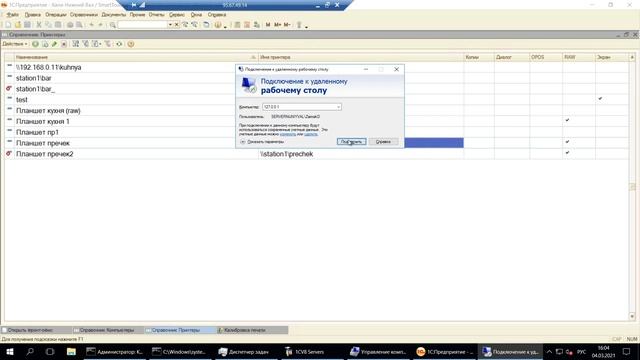
Task: Click the Cut scissors icon
Action: tap(39, 25)
